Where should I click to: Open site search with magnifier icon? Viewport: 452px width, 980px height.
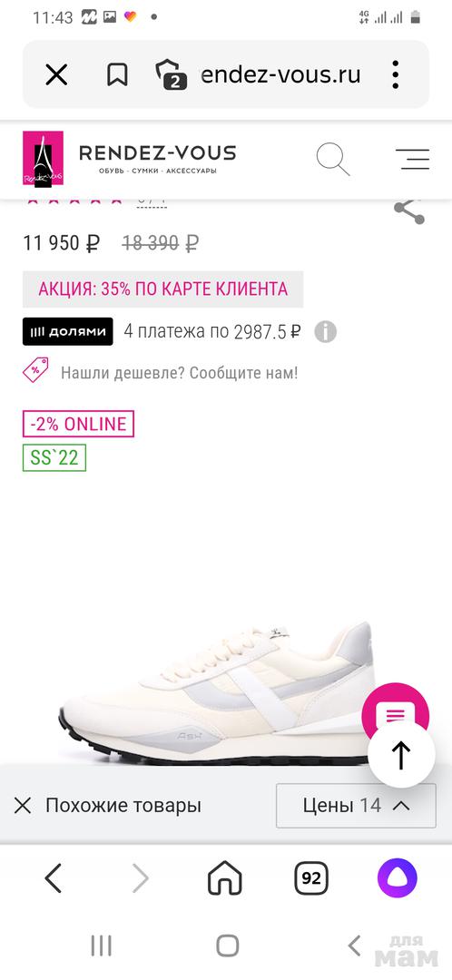point(332,159)
